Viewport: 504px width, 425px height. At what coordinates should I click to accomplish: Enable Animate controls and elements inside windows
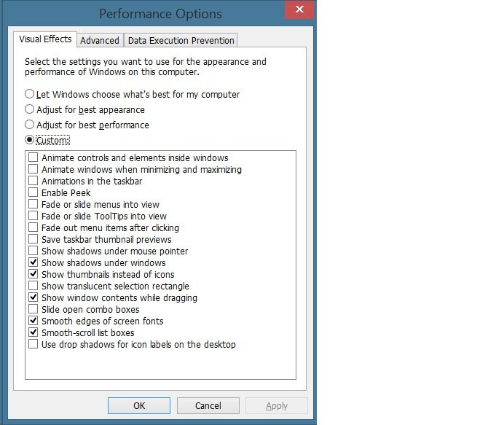34,157
